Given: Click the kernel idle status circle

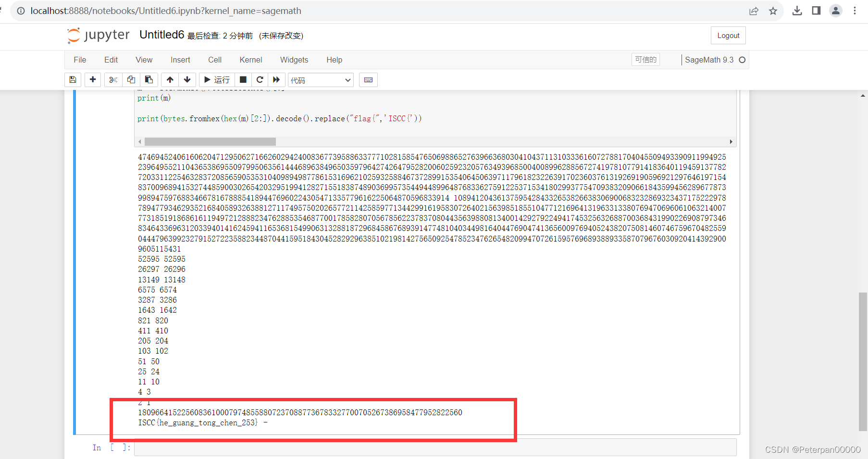Looking at the screenshot, I should click(742, 60).
